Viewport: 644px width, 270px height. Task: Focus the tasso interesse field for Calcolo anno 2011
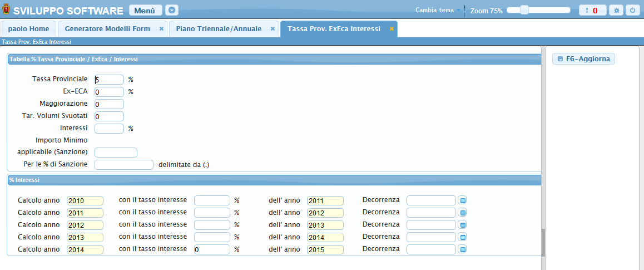212,213
